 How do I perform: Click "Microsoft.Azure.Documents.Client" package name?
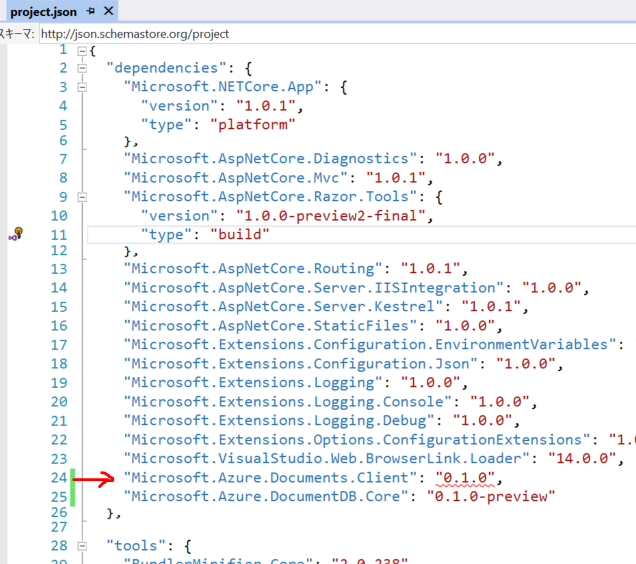270,478
